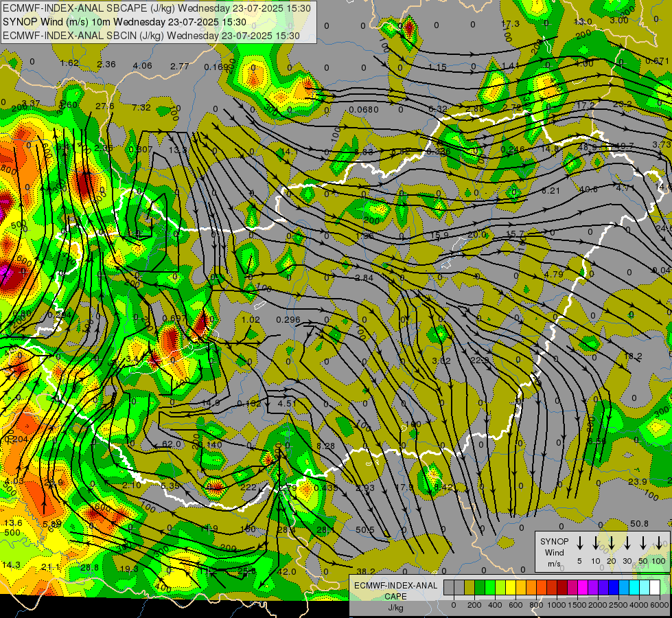The height and width of the screenshot is (618, 672).
Task: Click the 0.671 station value
Action: pos(658,61)
